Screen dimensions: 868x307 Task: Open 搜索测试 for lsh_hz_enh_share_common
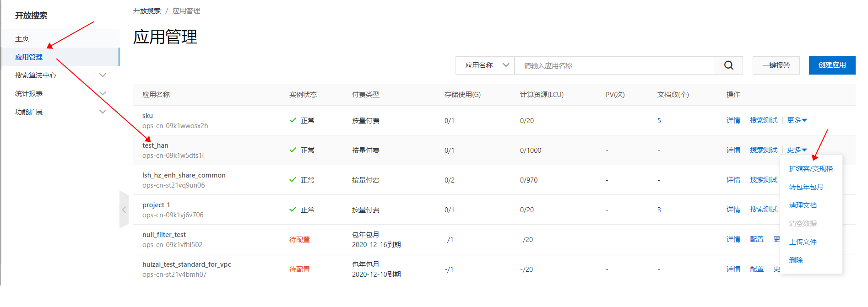(764, 180)
